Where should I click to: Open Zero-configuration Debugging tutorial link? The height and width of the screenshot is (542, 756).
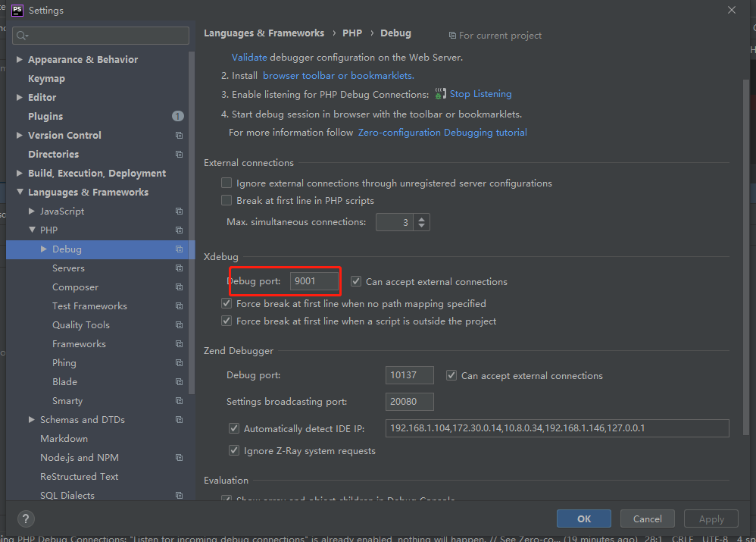442,133
